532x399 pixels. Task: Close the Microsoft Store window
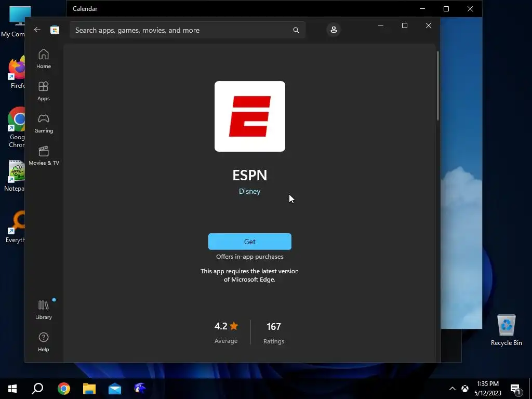click(429, 25)
